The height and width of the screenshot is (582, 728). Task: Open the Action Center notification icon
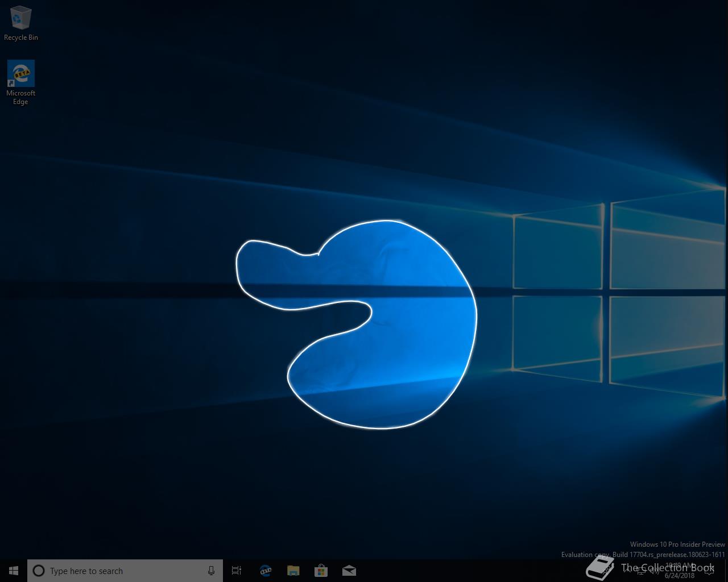click(x=709, y=571)
